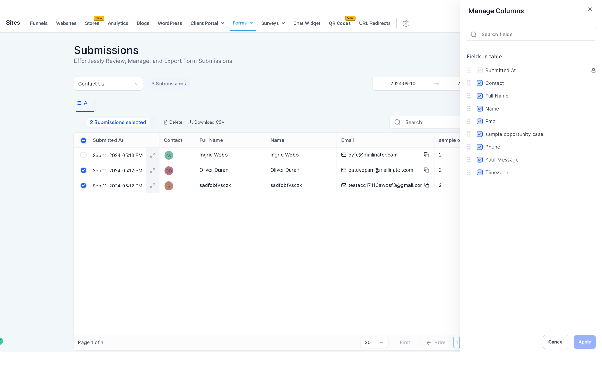
Task: Click the magnifier icon in the table search box
Action: pyautogui.click(x=397, y=122)
